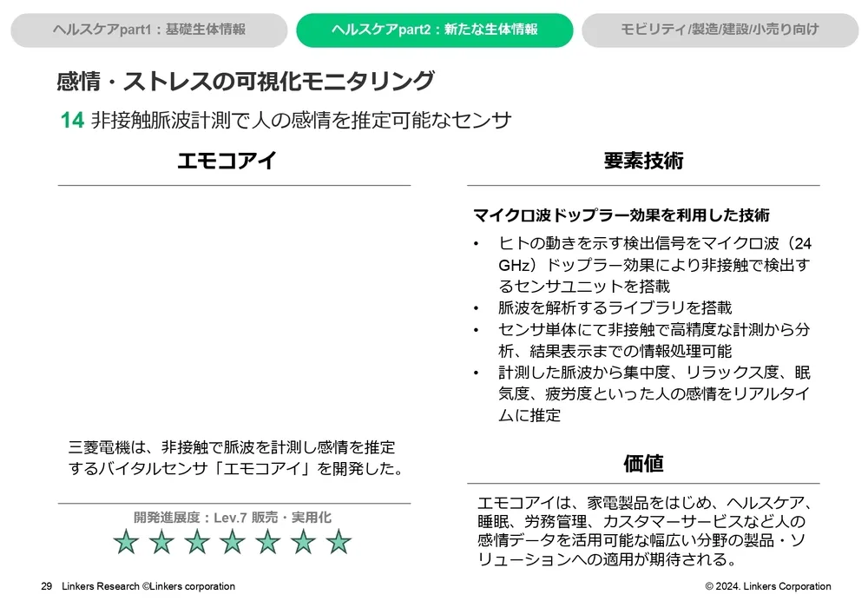The image size is (868, 601).
Task: Click © 2024. Linkers Corporation copyright text
Action: (768, 586)
